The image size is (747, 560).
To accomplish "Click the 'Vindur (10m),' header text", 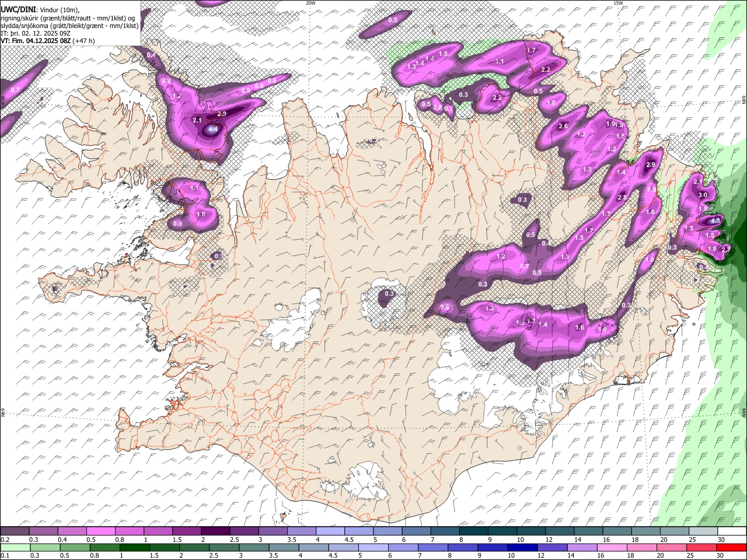I will coord(60,10).
